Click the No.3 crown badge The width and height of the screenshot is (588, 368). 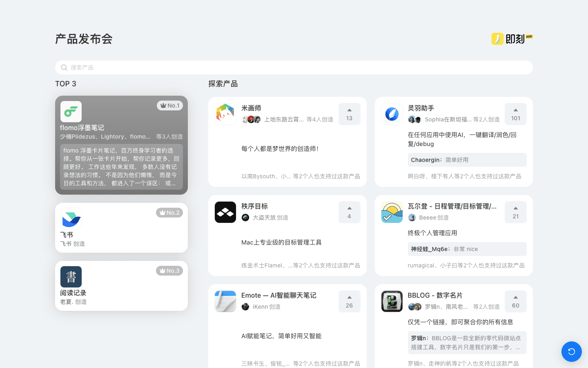click(169, 271)
